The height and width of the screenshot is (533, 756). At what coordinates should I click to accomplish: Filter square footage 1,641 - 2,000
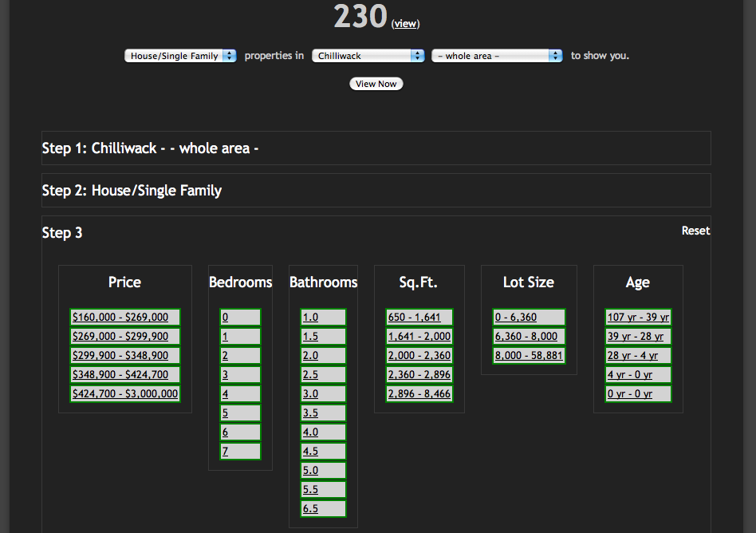point(419,336)
